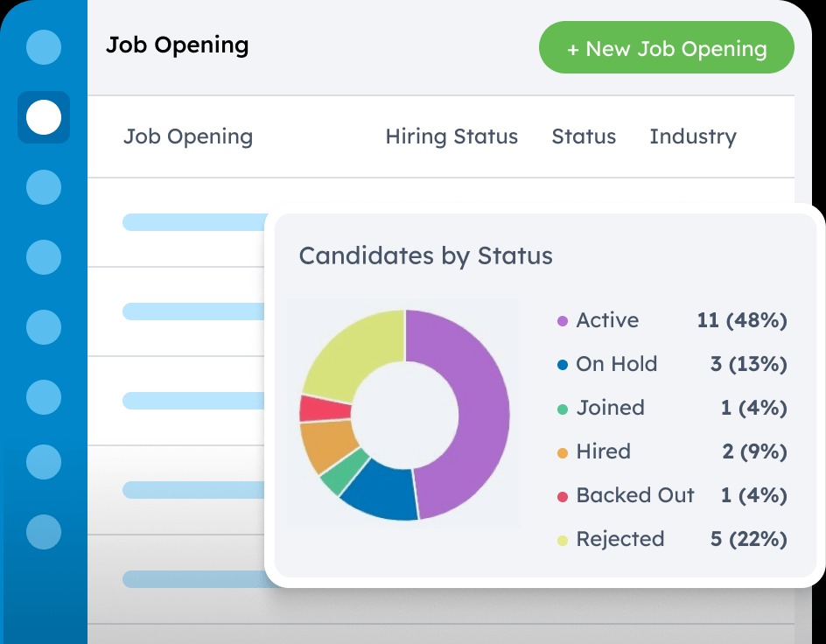Open the Candidates by Status panel title

[x=426, y=255]
